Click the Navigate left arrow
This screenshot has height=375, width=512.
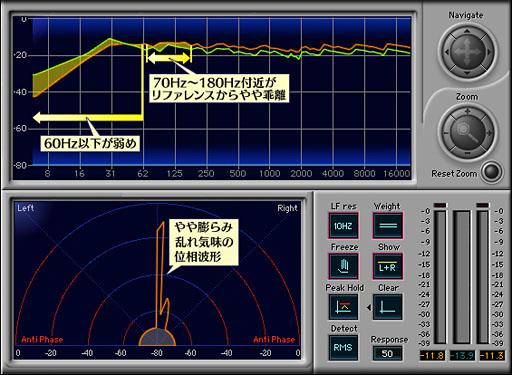click(x=447, y=52)
